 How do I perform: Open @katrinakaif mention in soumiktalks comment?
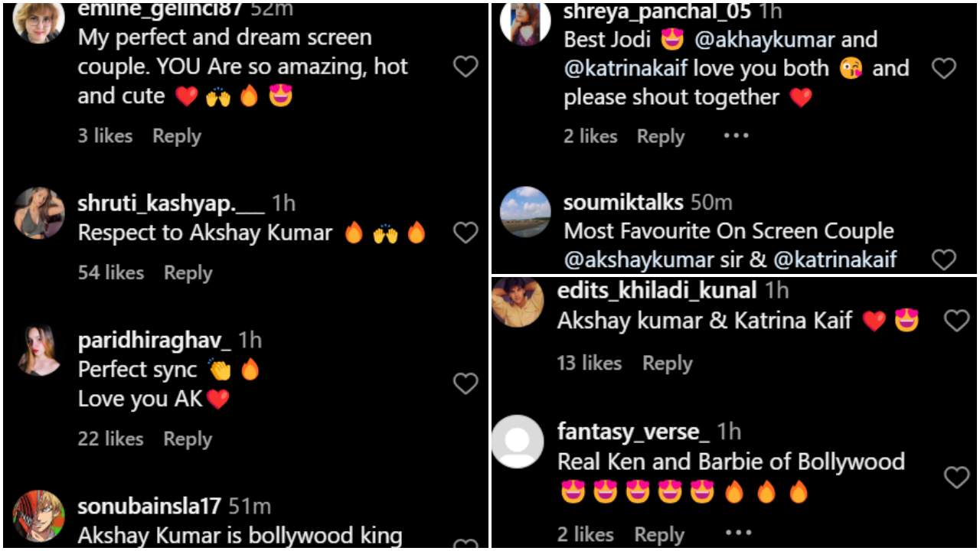(x=835, y=259)
